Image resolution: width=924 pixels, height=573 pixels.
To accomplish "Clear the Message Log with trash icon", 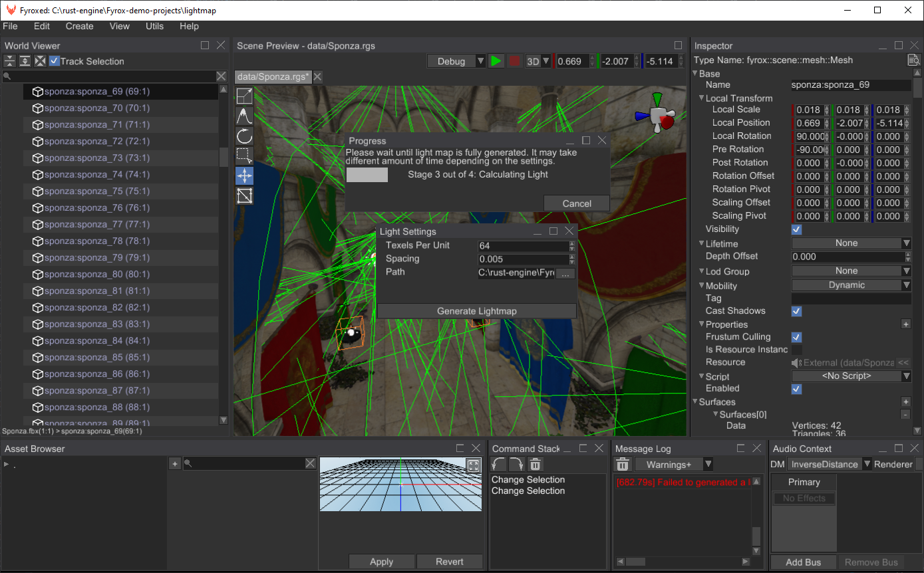I will [x=623, y=465].
